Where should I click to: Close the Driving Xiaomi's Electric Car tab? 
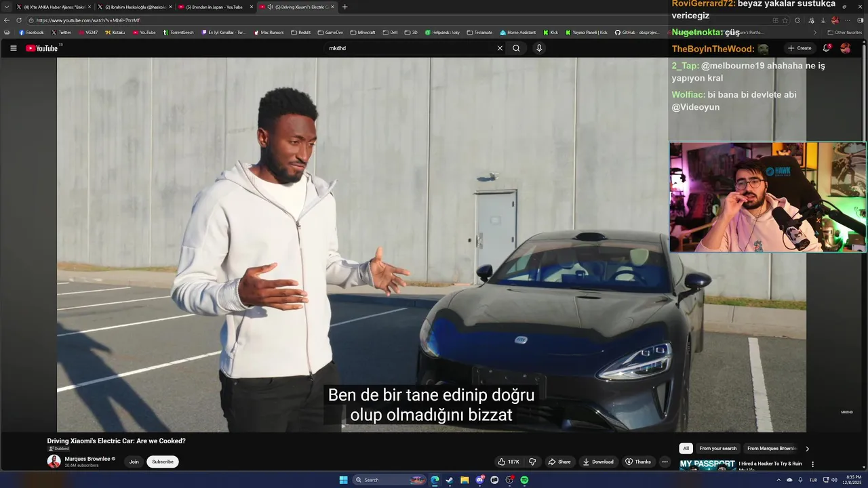point(332,7)
